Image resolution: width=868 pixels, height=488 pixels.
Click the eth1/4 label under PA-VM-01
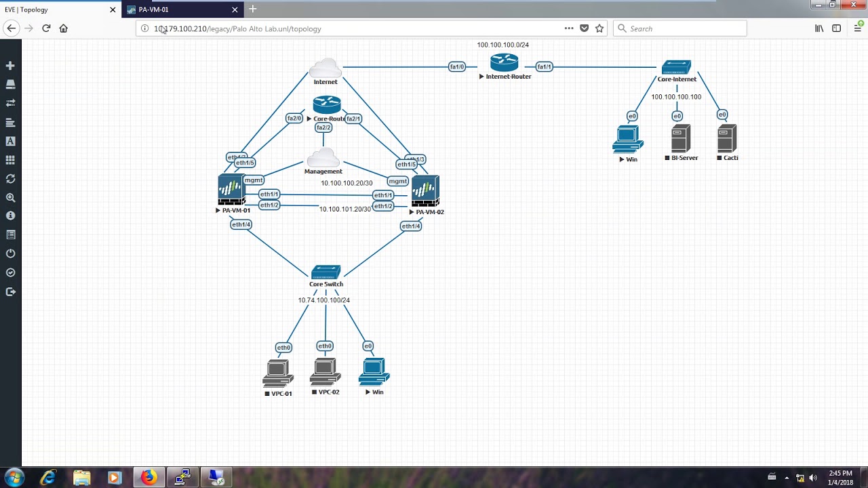tap(241, 224)
